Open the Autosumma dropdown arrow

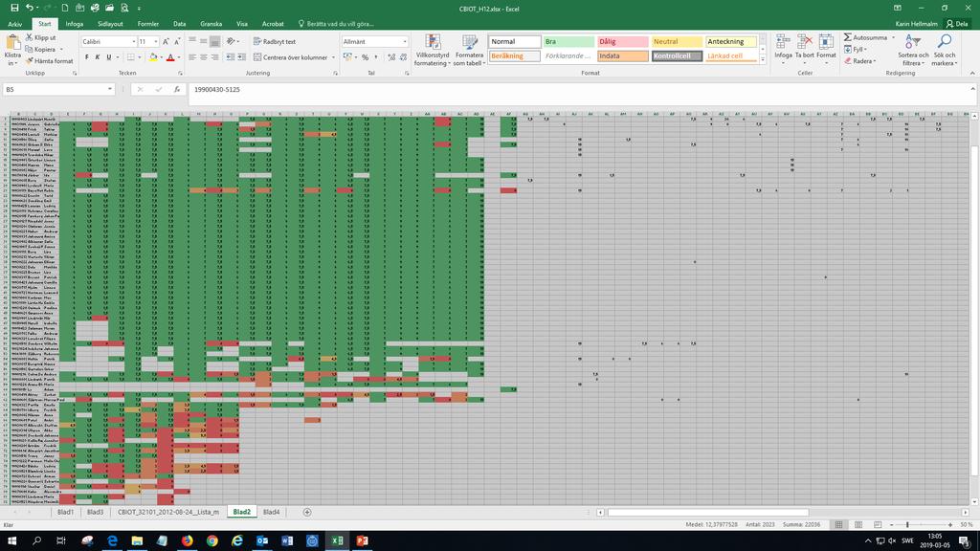[x=893, y=37]
